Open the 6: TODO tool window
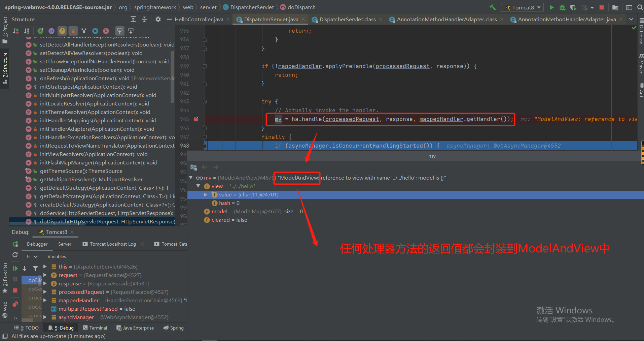Screen dimensions: 644x341 coord(27,328)
